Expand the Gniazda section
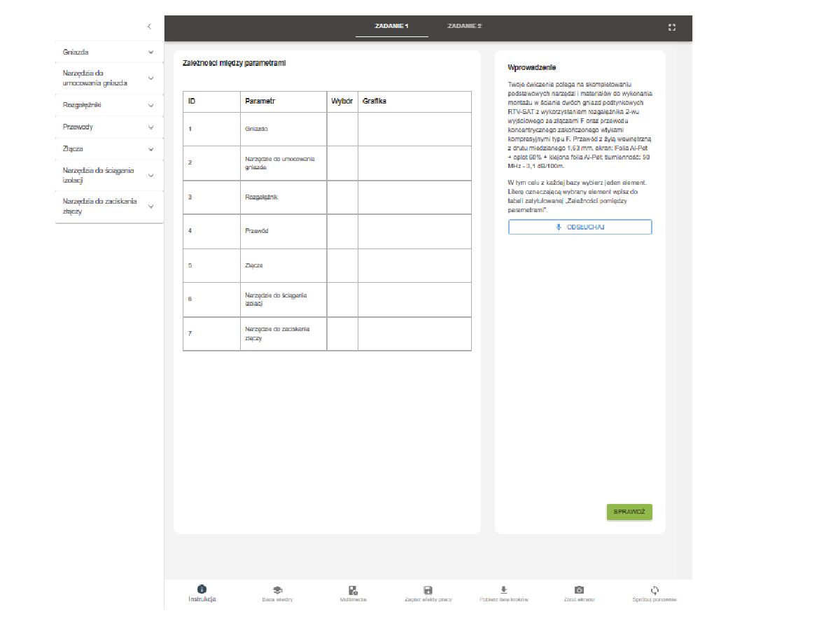This screenshot has height=630, width=840. [150, 52]
